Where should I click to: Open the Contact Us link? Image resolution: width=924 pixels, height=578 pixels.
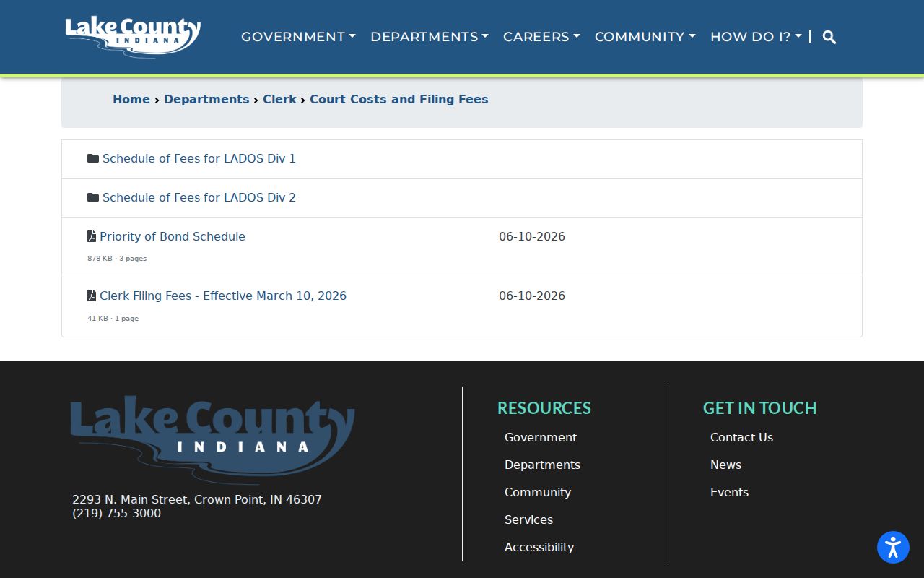tap(741, 437)
